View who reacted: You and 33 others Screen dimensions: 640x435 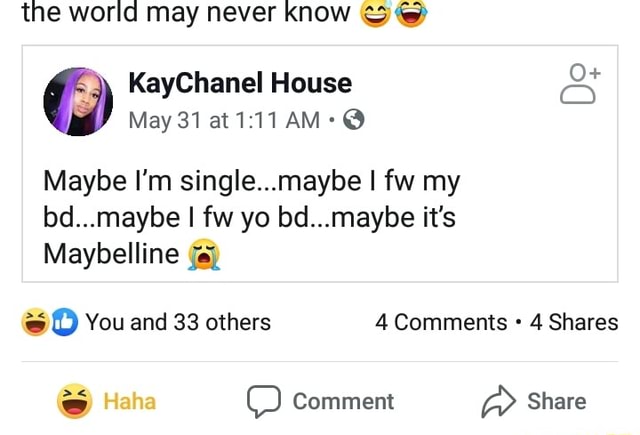pyautogui.click(x=178, y=322)
